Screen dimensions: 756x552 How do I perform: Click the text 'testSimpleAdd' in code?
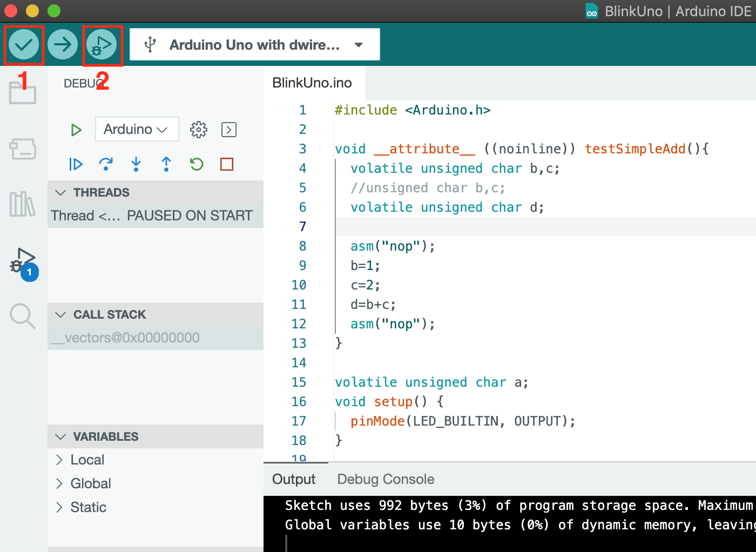pyautogui.click(x=635, y=149)
